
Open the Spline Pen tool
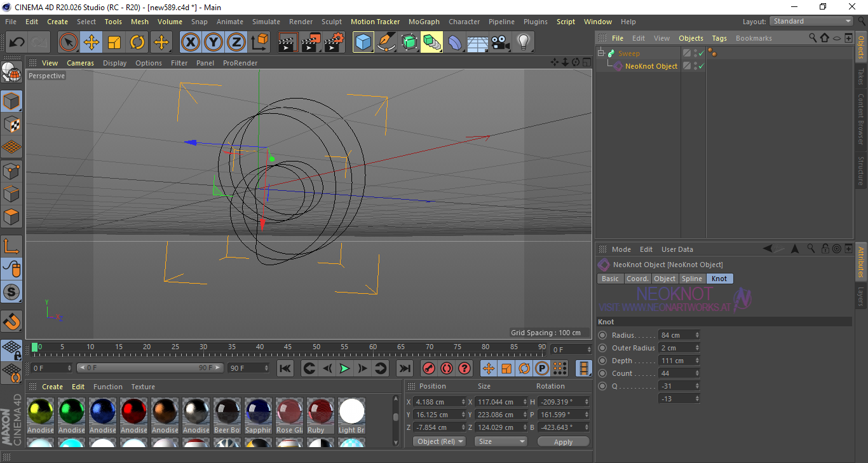coord(386,43)
